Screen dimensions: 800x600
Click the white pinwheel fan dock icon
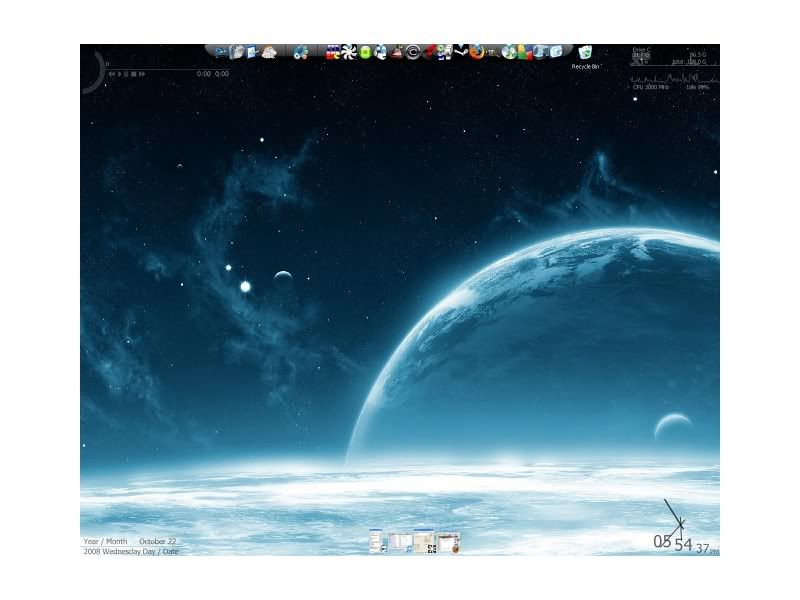[x=348, y=51]
